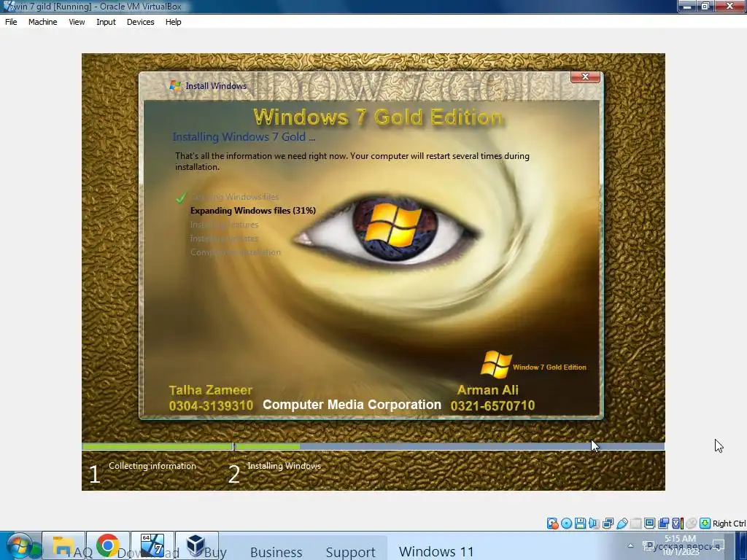Viewport: 747px width, 560px height.
Task: Click the Install Windows title icon
Action: coord(175,86)
